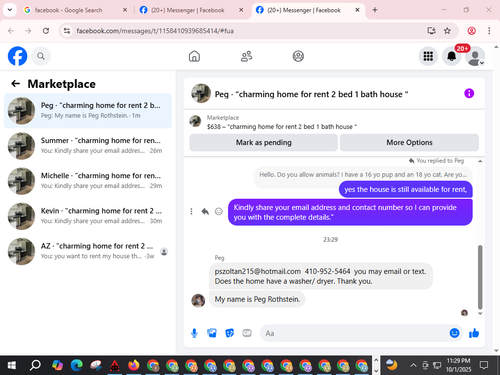Click More Options button
500x375 pixels.
tap(409, 143)
